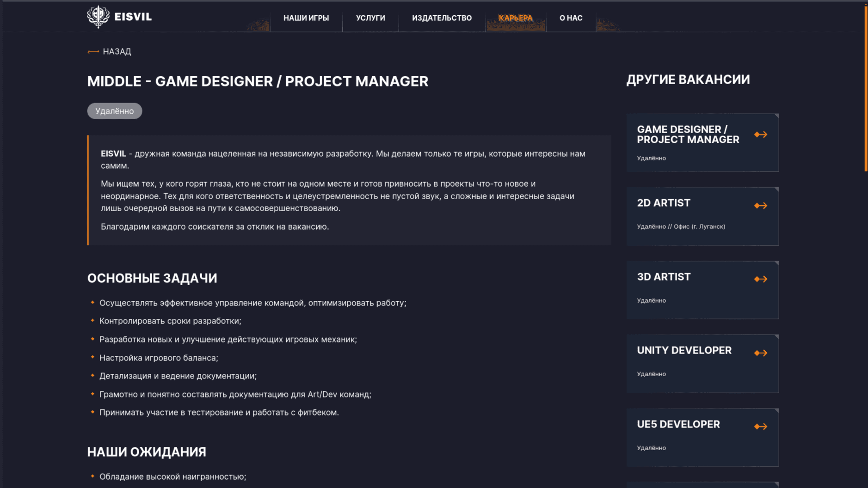Viewport: 868px width, 488px height.
Task: Click the orange page scrollbar thumb
Action: pos(866,88)
